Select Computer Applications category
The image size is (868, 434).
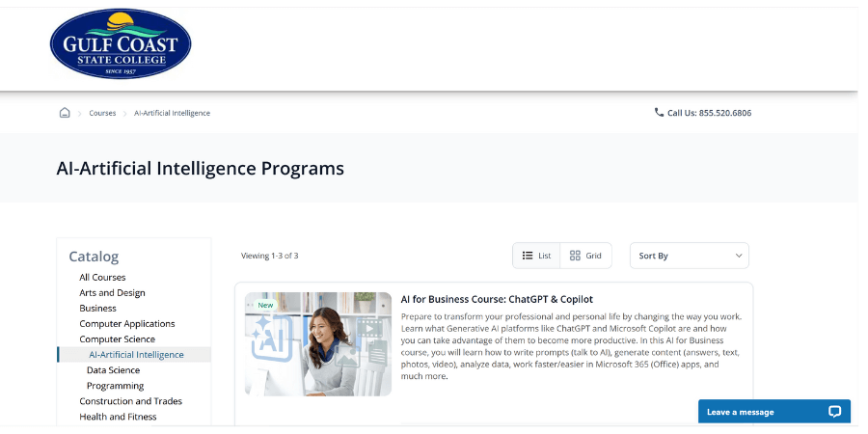127,324
